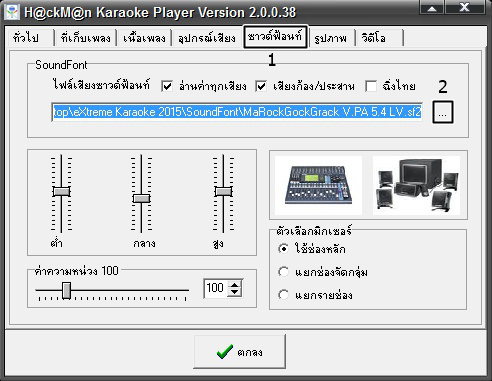The width and height of the screenshot is (492, 381).
Task: Select the ใช้ช่องหลัก radio option
Action: [x=283, y=249]
